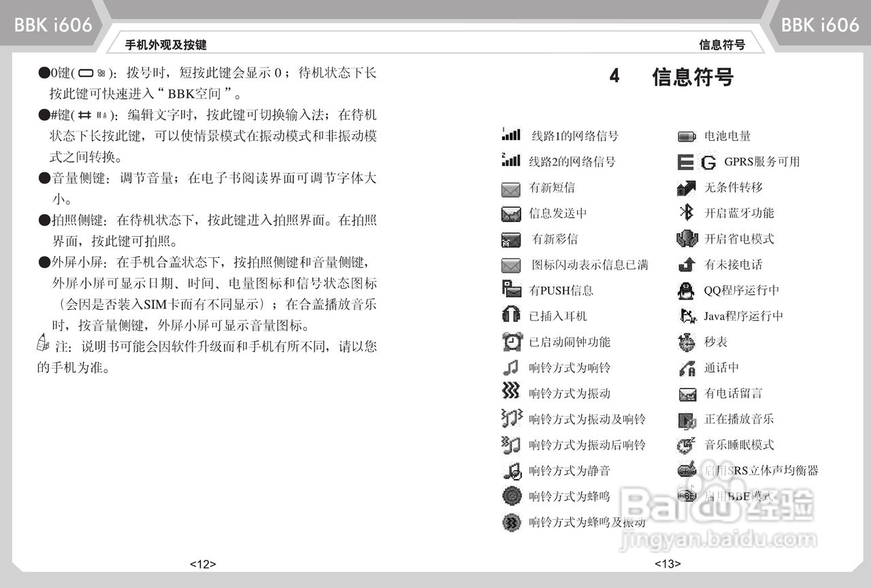Click the bullet text starting 外屏小屏
Screen dimensions: 871x588
(x=207, y=293)
